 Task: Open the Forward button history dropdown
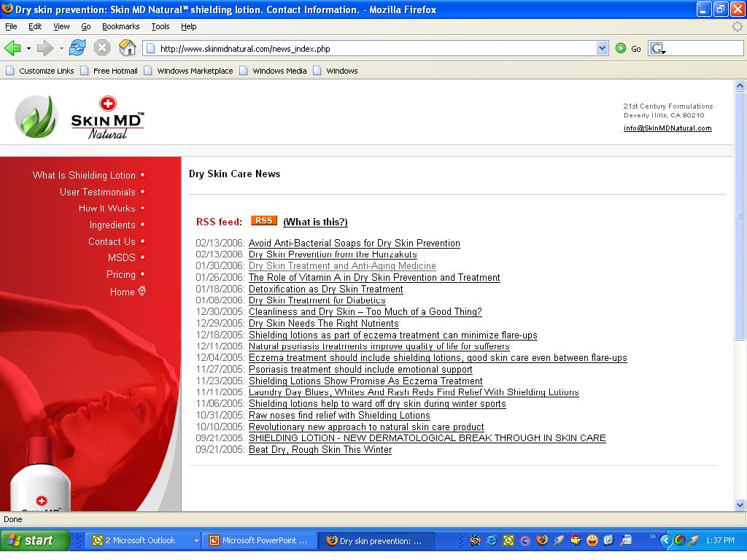tap(61, 49)
